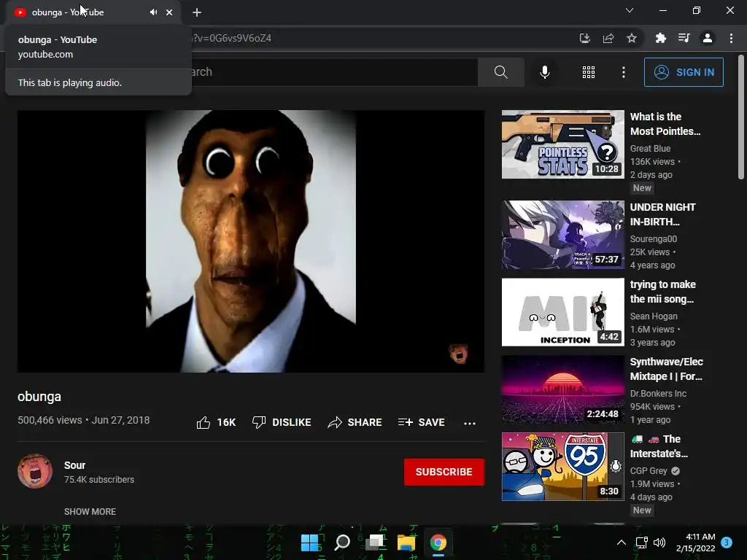Viewport: 747px width, 560px height.
Task: Click the Sean Hogan channel name
Action: tap(654, 316)
